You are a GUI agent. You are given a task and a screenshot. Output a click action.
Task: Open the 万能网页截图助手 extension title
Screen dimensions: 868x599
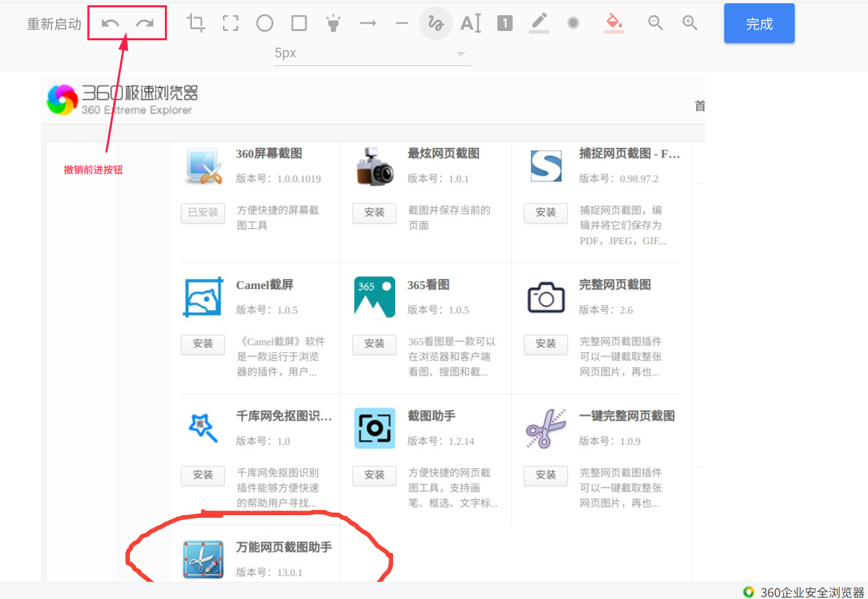tap(284, 548)
